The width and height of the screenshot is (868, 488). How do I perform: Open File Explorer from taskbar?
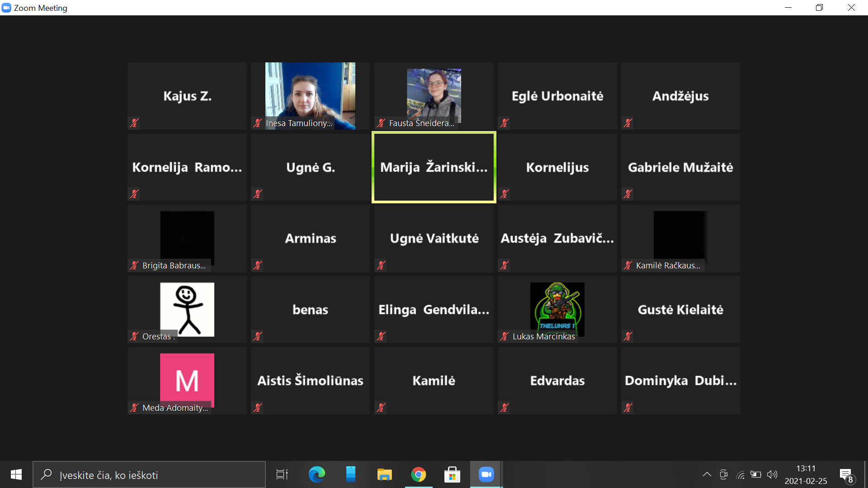click(384, 474)
